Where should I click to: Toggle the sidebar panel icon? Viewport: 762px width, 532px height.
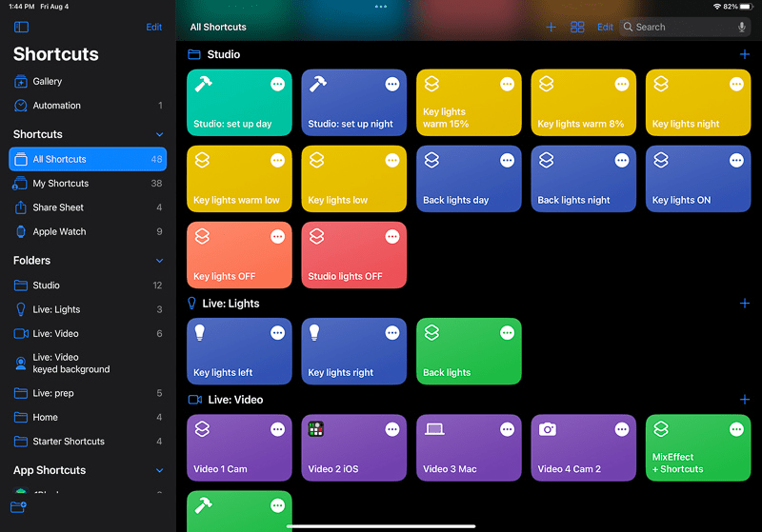21,27
